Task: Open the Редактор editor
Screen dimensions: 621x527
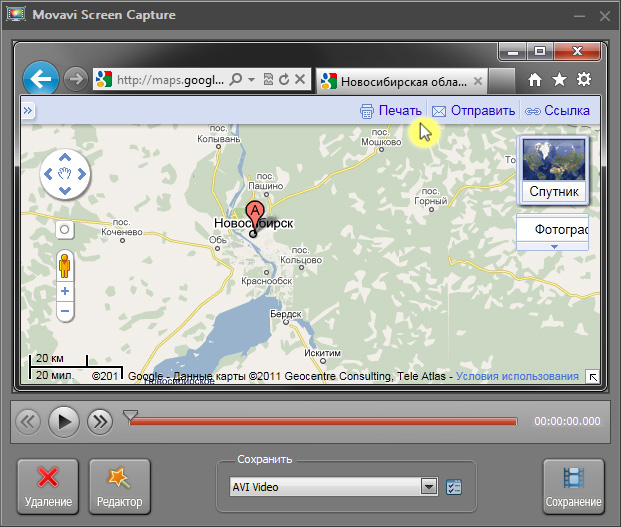Action: click(120, 487)
